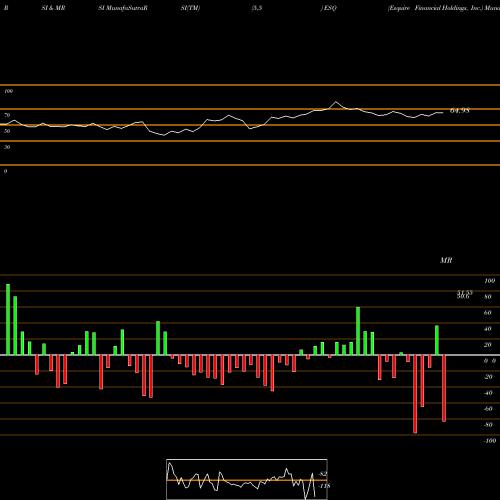Viewport: 500px width, 500px height.
Task: Click the MR axis label -60
Action: pos(488,409)
